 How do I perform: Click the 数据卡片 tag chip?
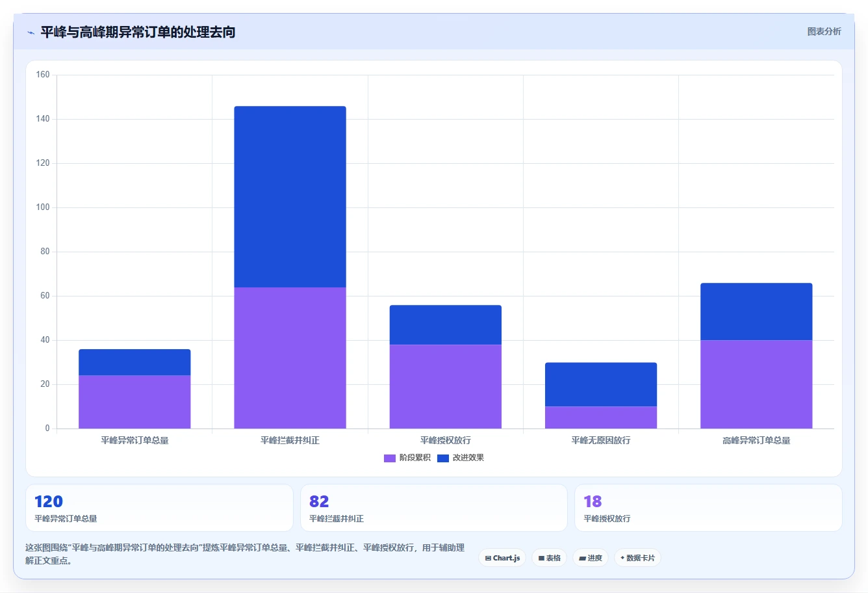(x=637, y=558)
